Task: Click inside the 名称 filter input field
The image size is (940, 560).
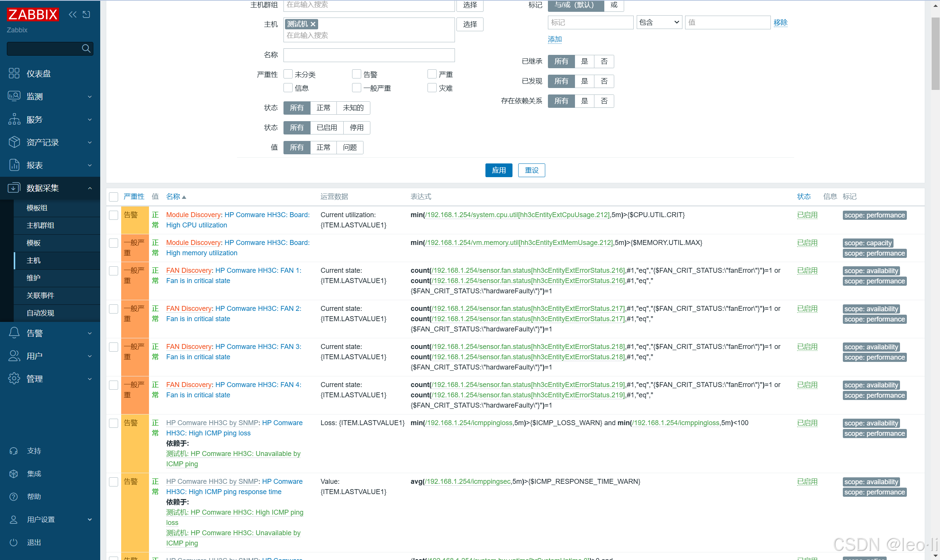Action: pyautogui.click(x=368, y=55)
